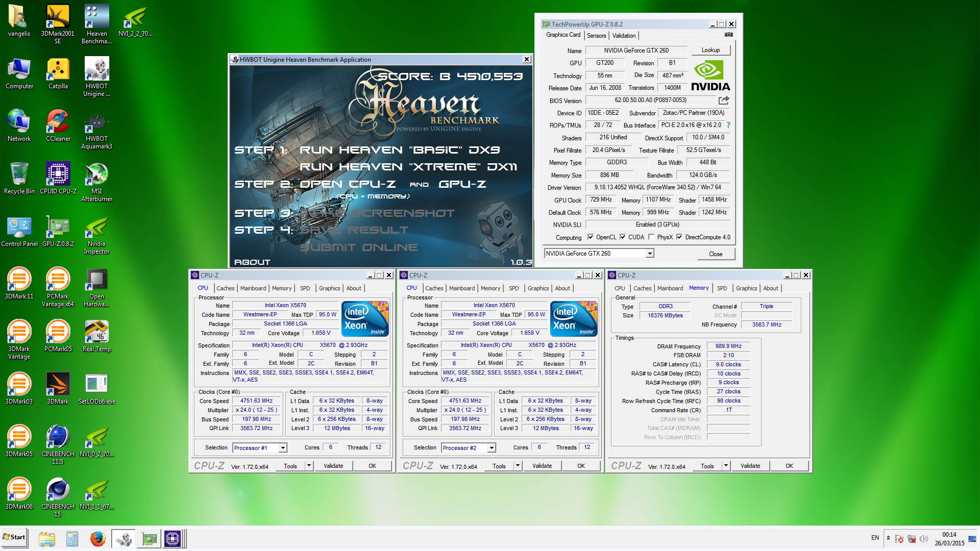Open GPU-Z.0.8.2 desktop icon
Screen dimensions: 980x551
[58, 231]
